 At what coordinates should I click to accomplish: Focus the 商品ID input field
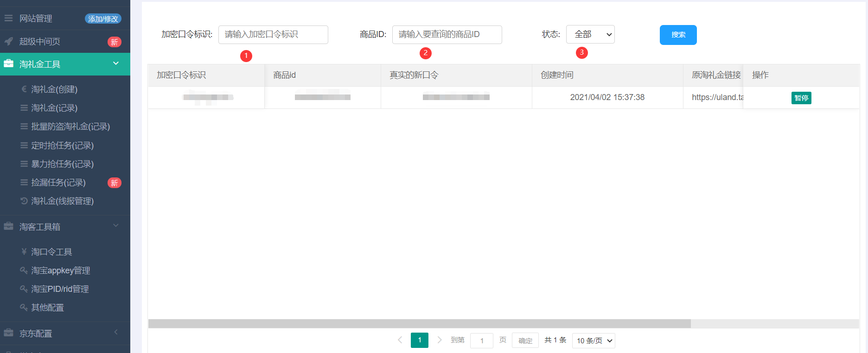pyautogui.click(x=447, y=35)
